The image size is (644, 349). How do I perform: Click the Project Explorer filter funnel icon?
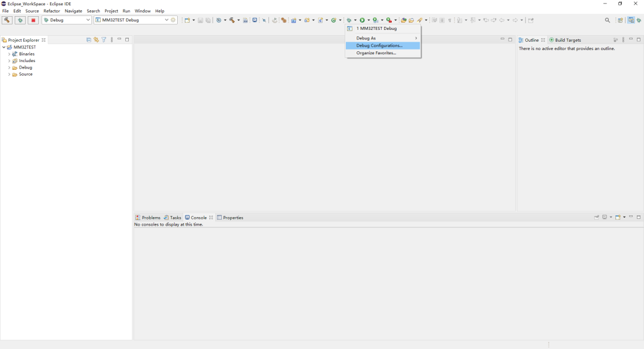[x=104, y=40]
